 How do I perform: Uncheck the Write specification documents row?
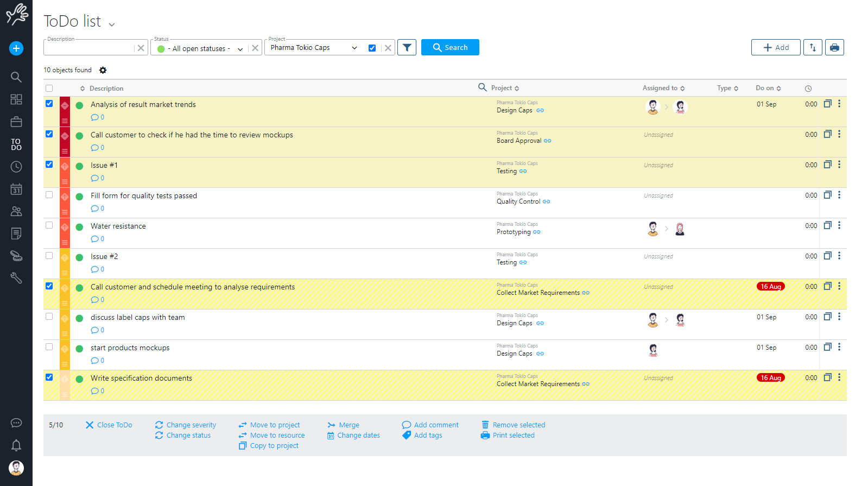(49, 377)
